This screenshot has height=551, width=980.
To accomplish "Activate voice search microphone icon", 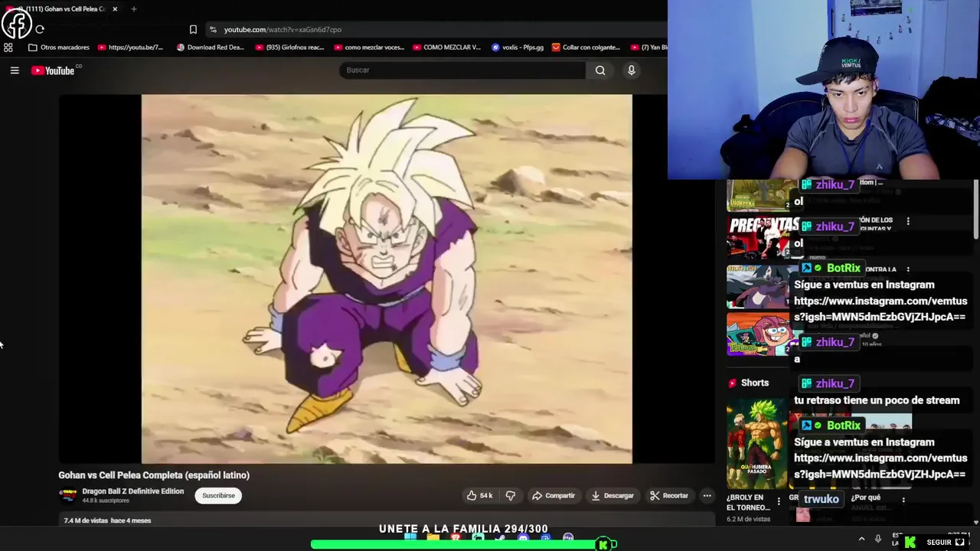I will pos(631,70).
